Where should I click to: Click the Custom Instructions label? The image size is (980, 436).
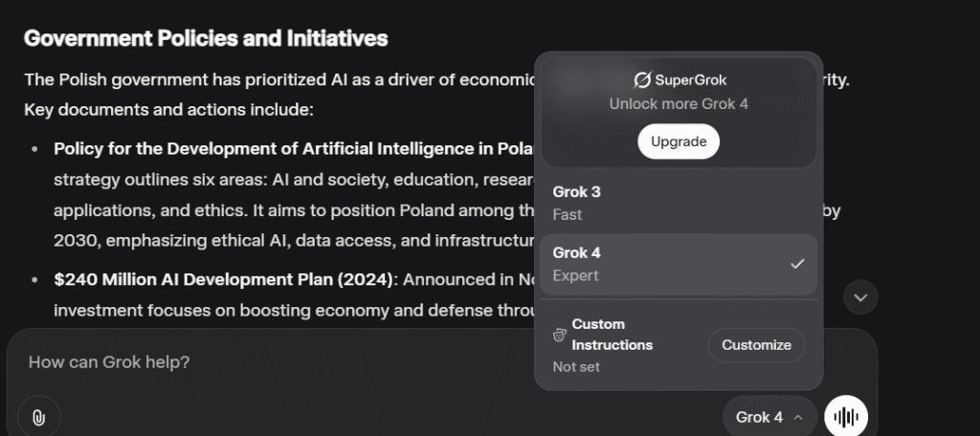pyautogui.click(x=612, y=335)
